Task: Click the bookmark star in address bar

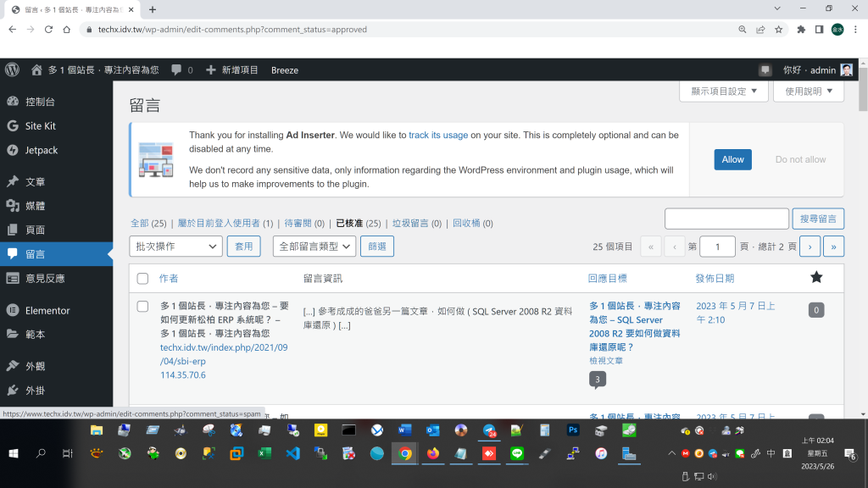Action: click(778, 29)
